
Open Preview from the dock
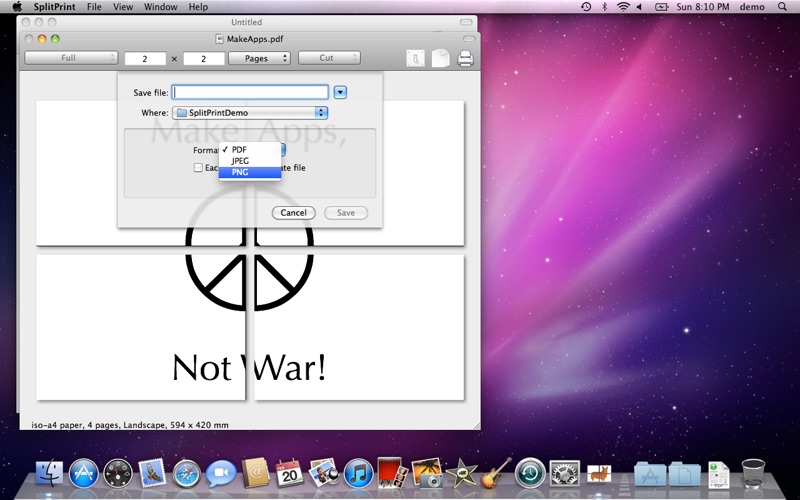click(324, 472)
